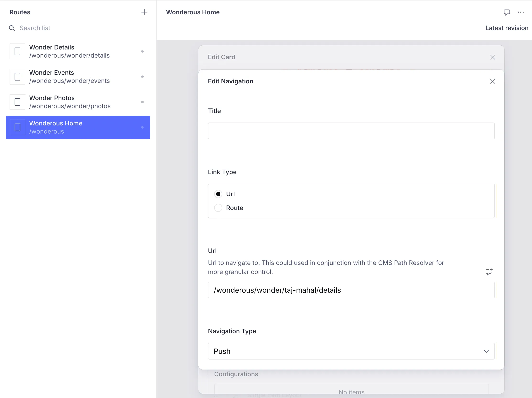
Task: Close the Edit Navigation dialog
Action: click(x=492, y=81)
